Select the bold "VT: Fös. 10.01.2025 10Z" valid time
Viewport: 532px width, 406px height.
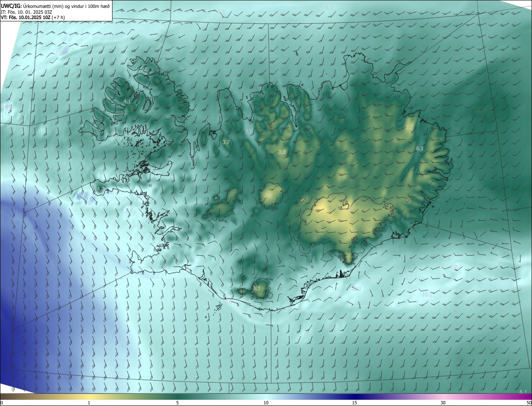tap(25, 17)
